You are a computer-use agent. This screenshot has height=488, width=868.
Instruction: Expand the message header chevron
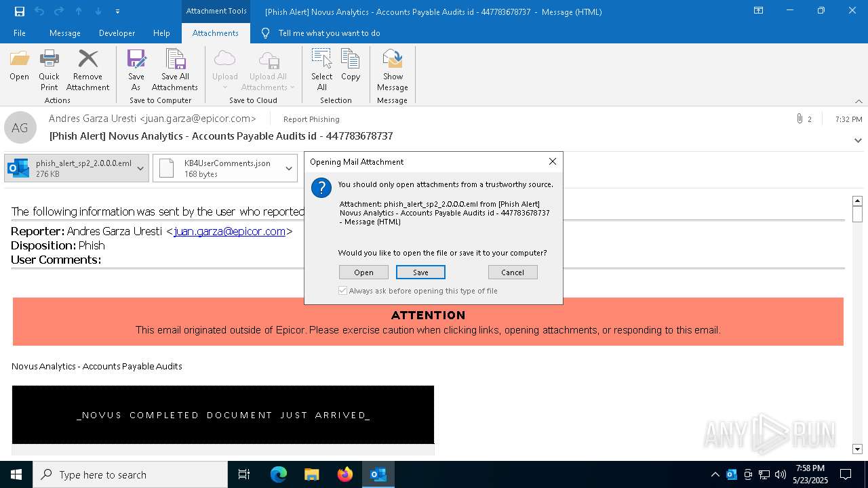[x=858, y=140]
